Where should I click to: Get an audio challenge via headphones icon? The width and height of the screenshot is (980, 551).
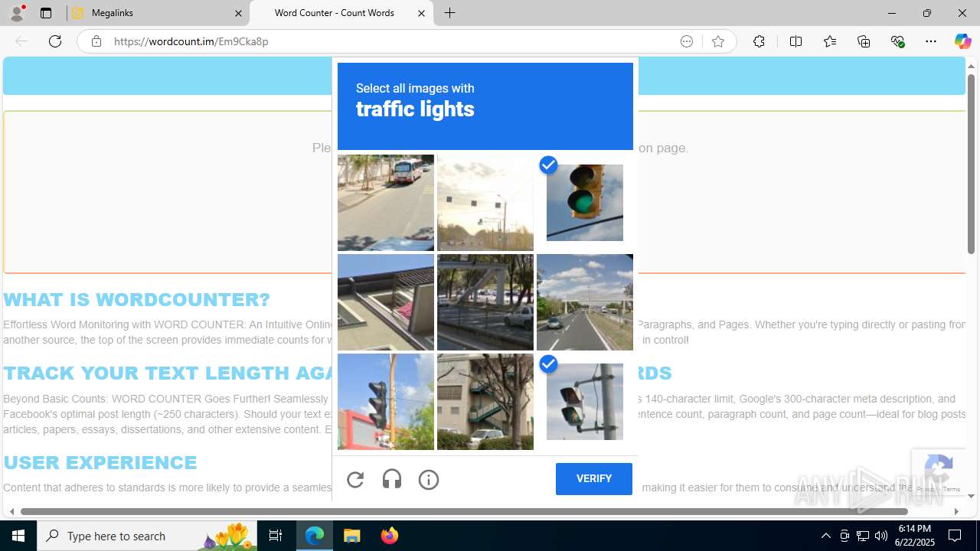pos(392,480)
